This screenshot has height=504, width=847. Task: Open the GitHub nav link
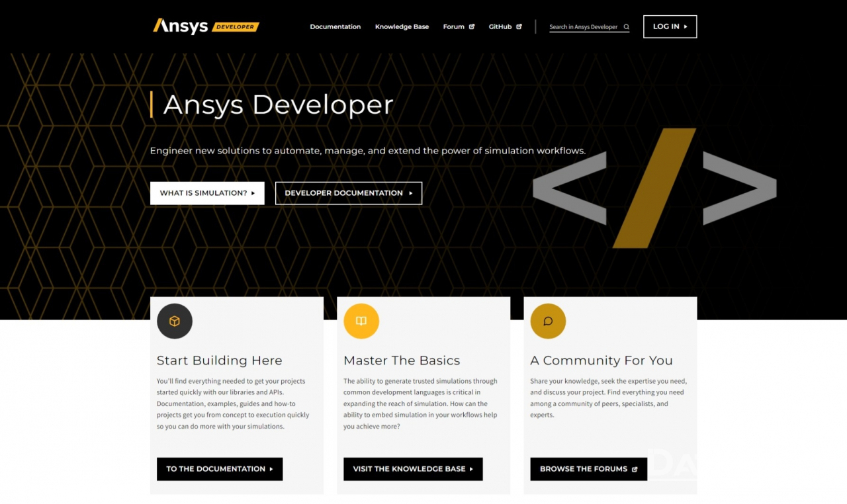pos(500,27)
